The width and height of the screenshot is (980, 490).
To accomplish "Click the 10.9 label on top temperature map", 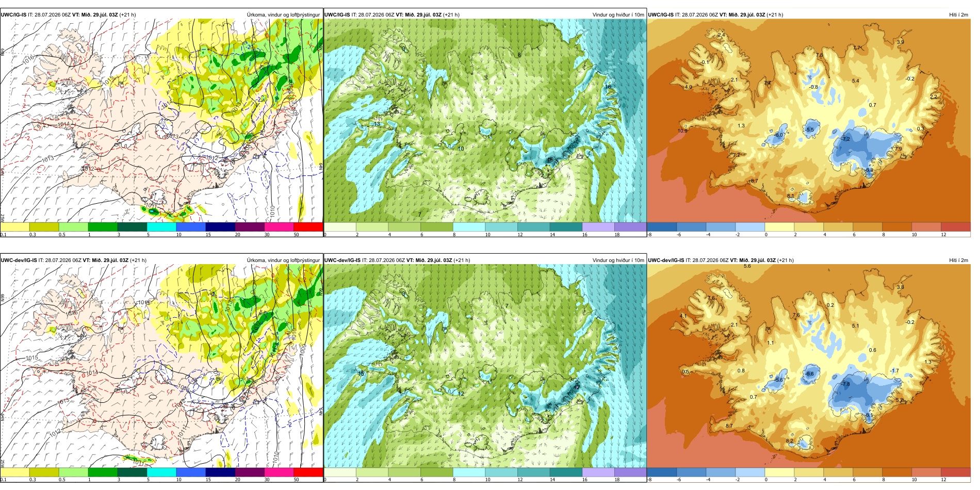I will pyautogui.click(x=682, y=131).
